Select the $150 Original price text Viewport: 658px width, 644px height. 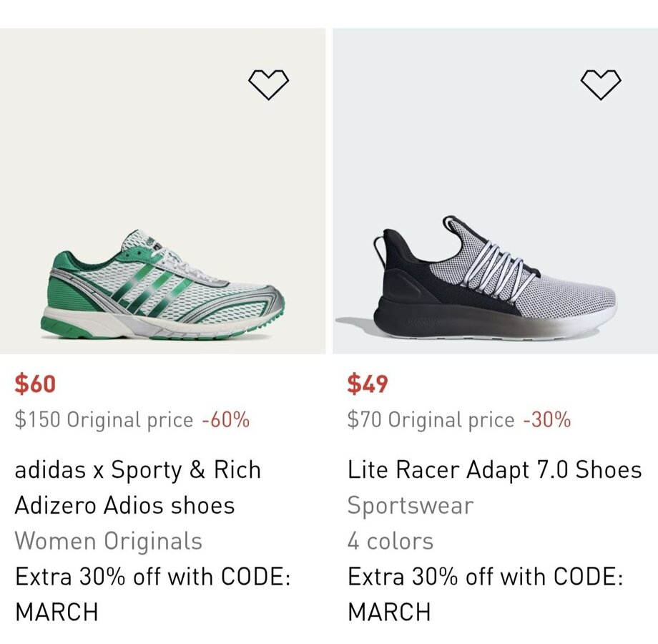tap(104, 420)
